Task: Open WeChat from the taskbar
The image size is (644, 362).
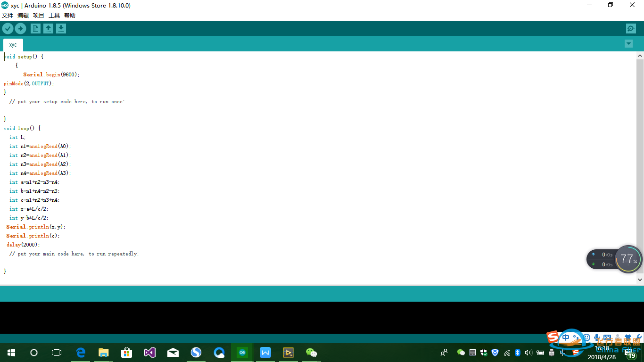Action: [x=312, y=353]
